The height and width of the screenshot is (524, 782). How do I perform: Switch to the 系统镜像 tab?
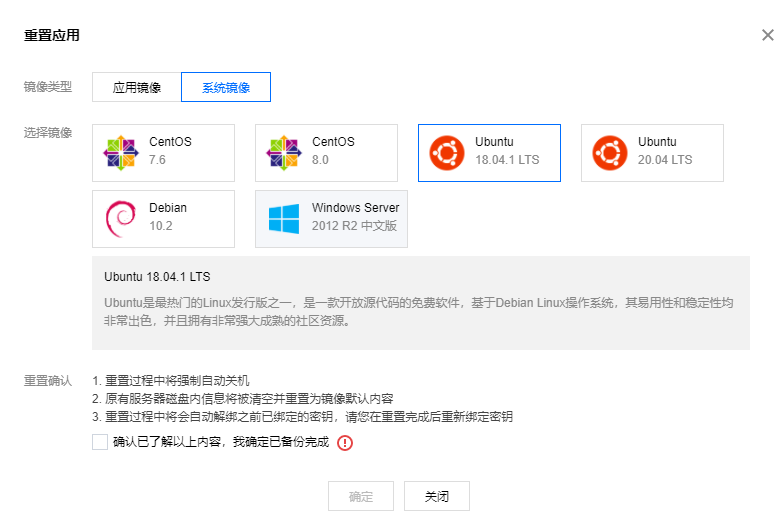(x=225, y=88)
